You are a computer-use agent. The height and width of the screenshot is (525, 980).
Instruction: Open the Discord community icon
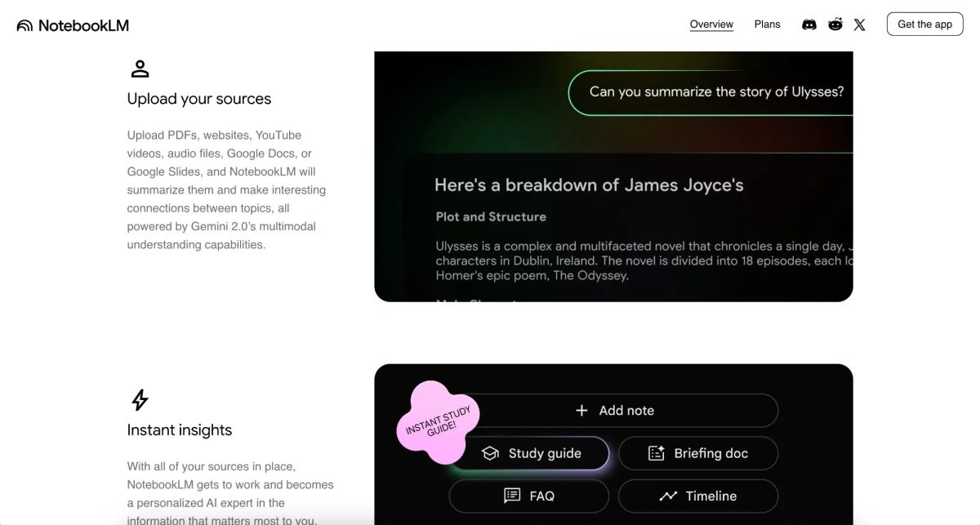click(808, 24)
